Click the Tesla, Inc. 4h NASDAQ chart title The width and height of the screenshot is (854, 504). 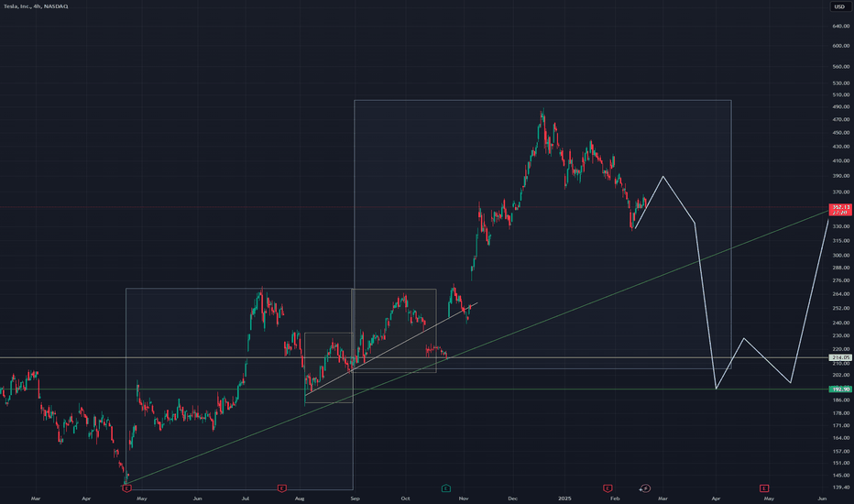click(36, 6)
